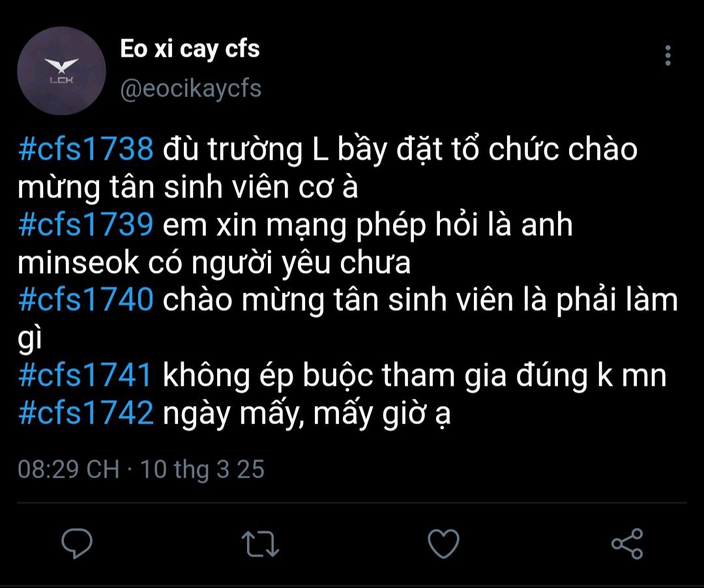Tap tweet text 'ngày mấy, mấy giờ ạ'
Screen dimensions: 704x588
coord(306,414)
